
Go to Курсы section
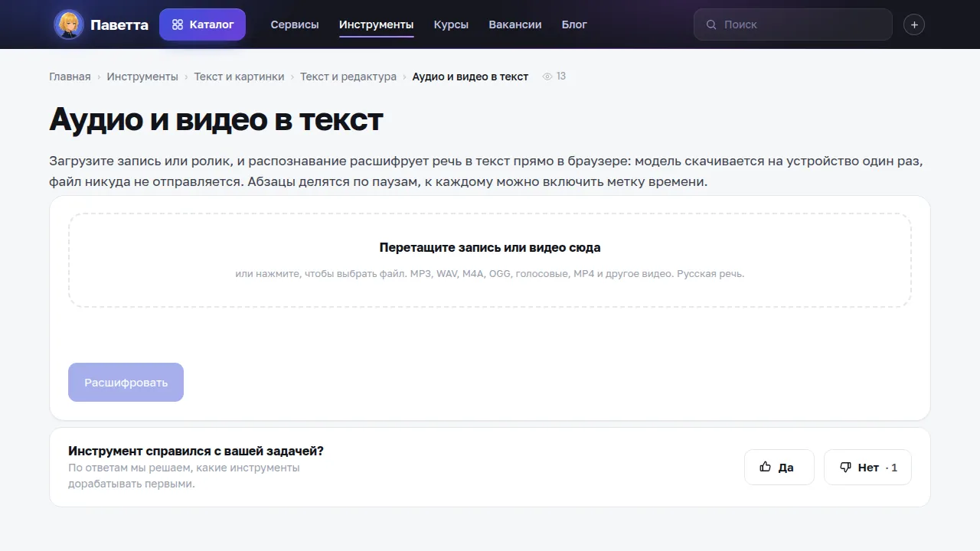451,24
